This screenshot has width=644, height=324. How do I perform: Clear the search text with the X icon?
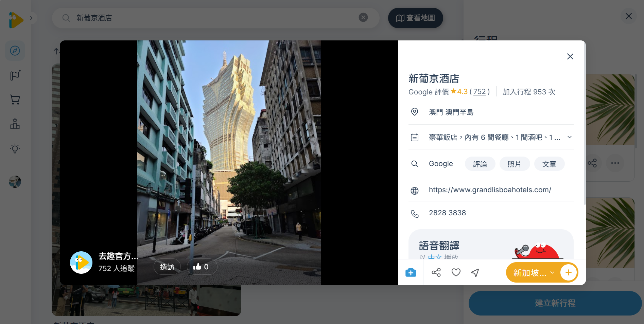click(363, 17)
